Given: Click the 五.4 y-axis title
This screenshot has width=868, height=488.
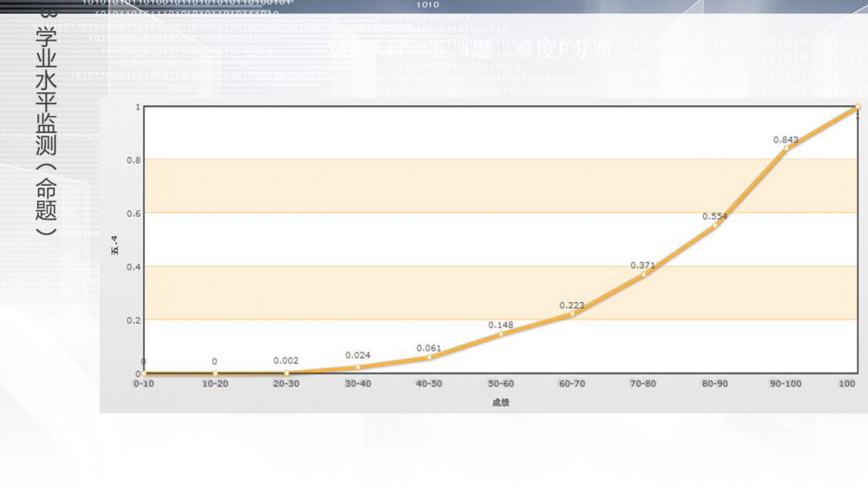Looking at the screenshot, I should point(114,247).
